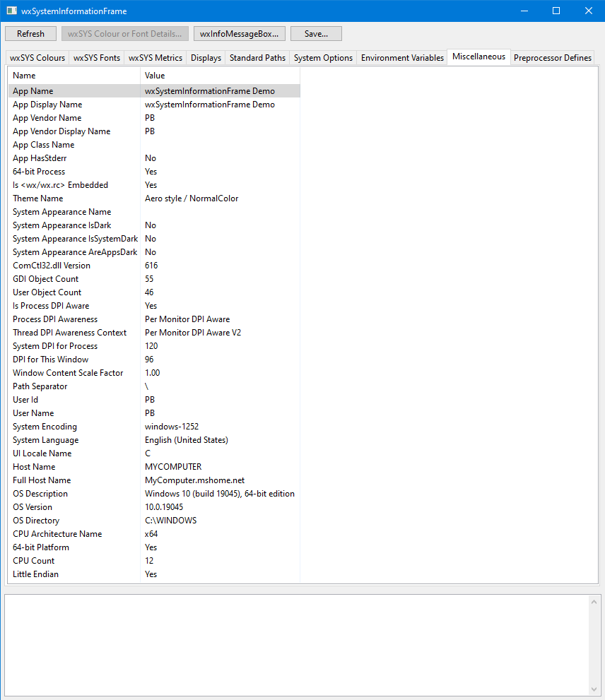This screenshot has width=605, height=700.
Task: Select the System Appearance IsSystemDark row
Action: click(154, 239)
